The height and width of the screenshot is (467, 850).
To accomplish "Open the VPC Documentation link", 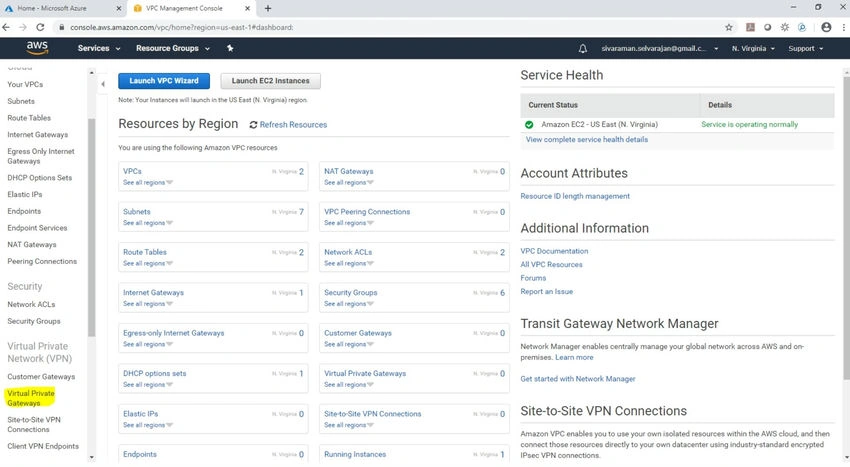I will click(x=554, y=251).
